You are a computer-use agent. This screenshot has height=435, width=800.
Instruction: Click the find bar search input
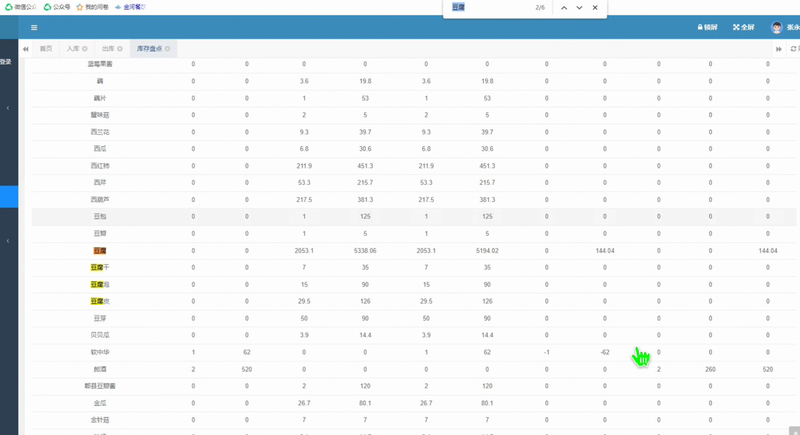click(490, 8)
